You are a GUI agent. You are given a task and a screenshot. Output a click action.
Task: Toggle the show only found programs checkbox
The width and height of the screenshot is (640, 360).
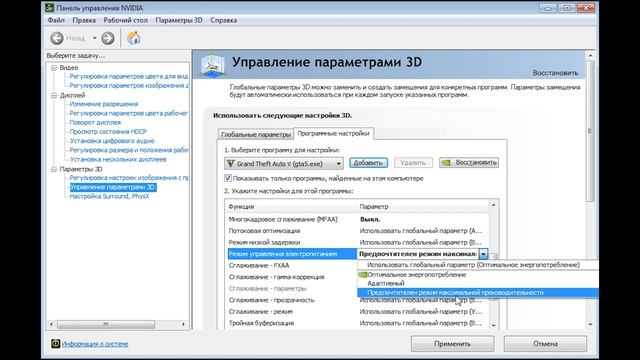(228, 178)
